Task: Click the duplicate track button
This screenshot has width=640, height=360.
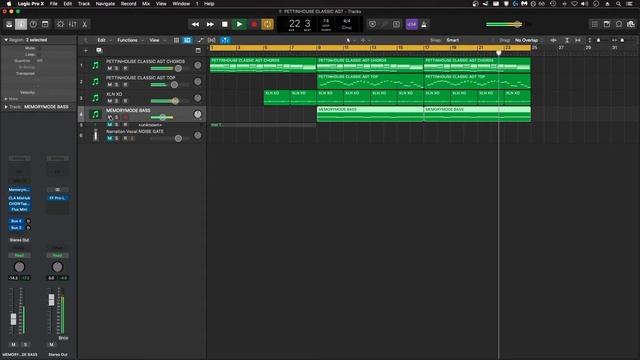Action: (99, 51)
